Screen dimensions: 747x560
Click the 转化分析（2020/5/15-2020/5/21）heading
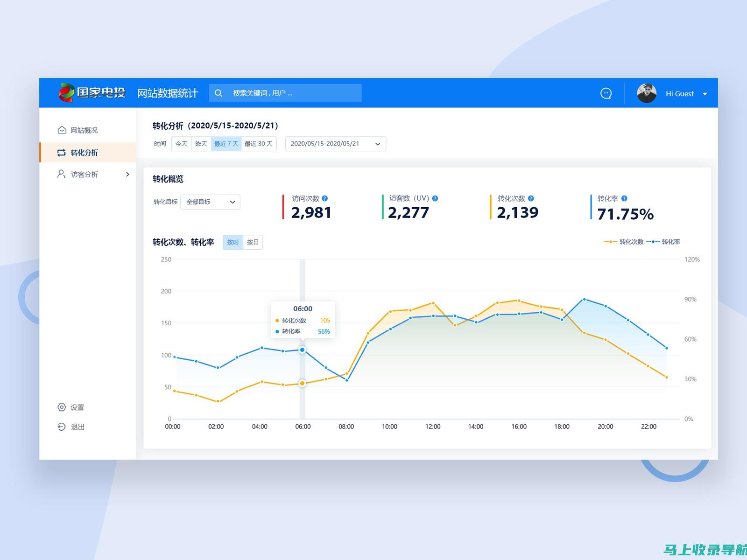pyautogui.click(x=216, y=126)
